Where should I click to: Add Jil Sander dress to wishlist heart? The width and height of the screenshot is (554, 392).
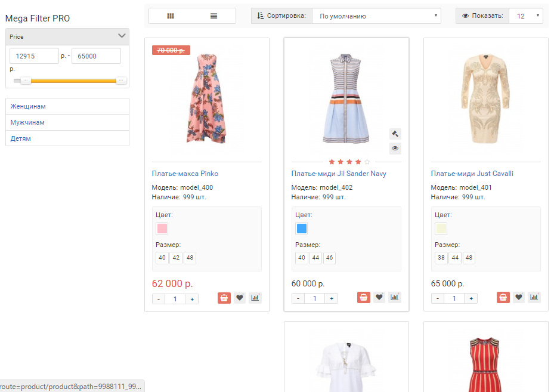[x=379, y=298]
